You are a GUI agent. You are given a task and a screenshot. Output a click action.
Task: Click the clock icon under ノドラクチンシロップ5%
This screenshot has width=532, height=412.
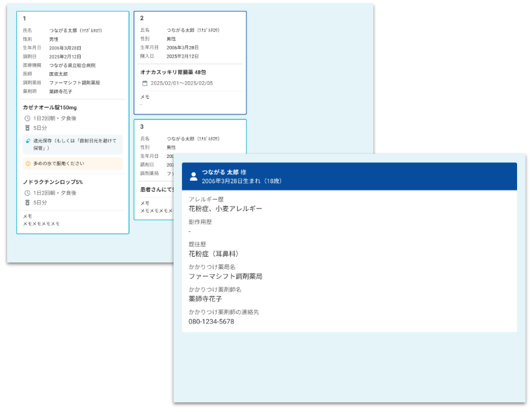pos(27,193)
